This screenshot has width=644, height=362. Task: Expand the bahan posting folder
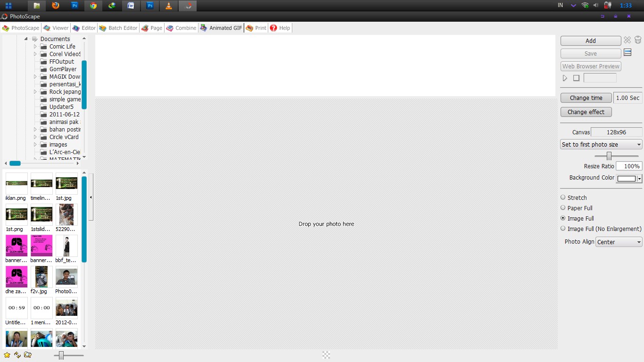pos(35,129)
